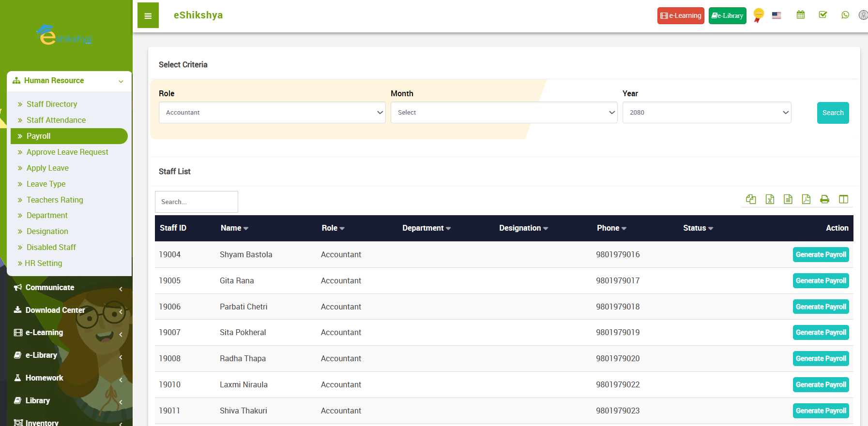Generate Payroll for Shyam Bastola
Viewport: 868px width, 426px height.
click(x=821, y=255)
